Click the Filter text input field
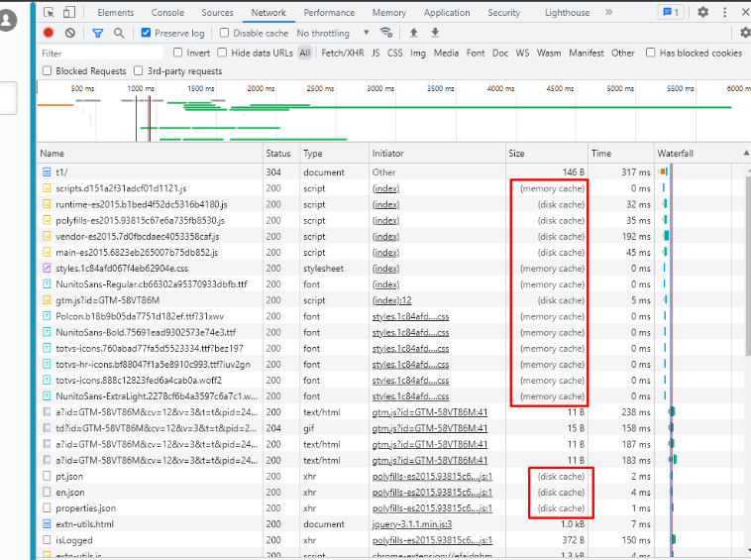The width and height of the screenshot is (751, 560). click(x=100, y=53)
